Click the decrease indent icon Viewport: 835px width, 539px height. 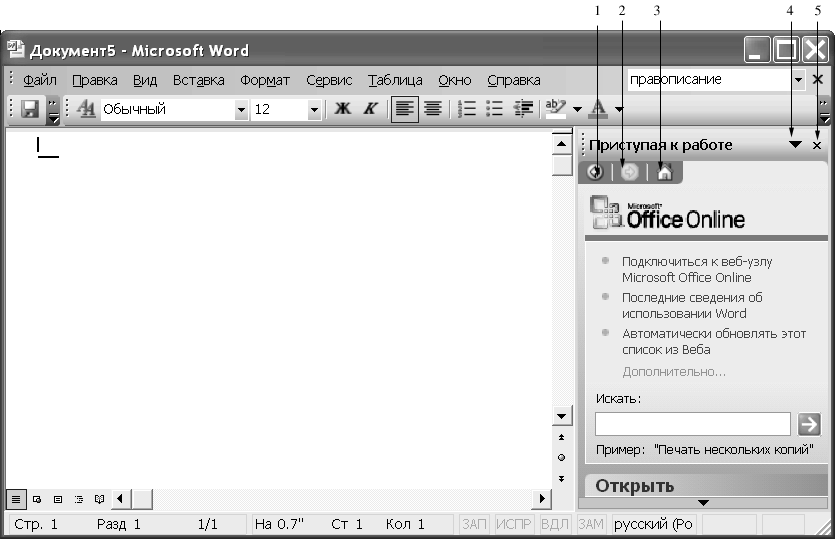point(523,109)
